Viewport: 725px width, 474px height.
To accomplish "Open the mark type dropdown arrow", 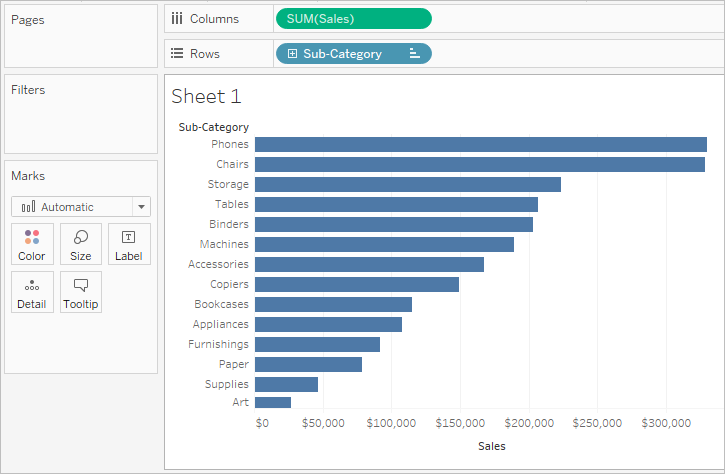I will coord(141,207).
